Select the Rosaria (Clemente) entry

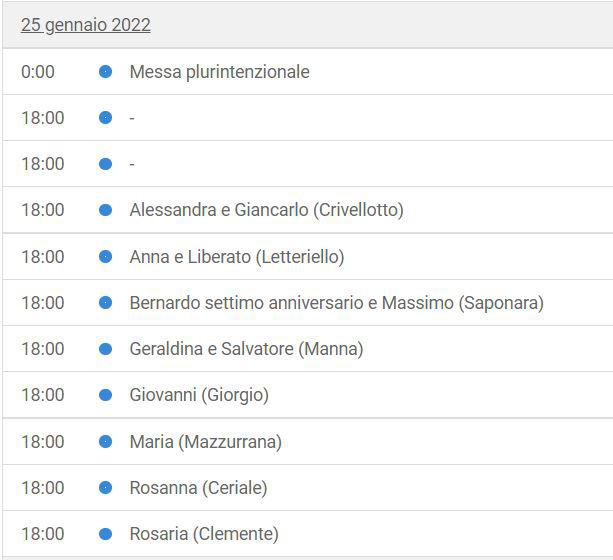tap(204, 534)
